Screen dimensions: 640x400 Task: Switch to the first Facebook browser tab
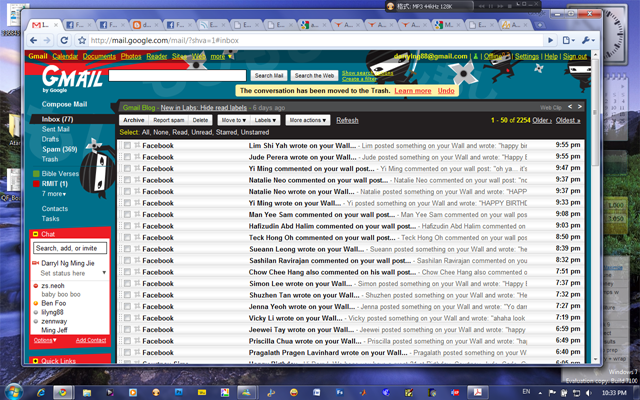pyautogui.click(x=76, y=25)
